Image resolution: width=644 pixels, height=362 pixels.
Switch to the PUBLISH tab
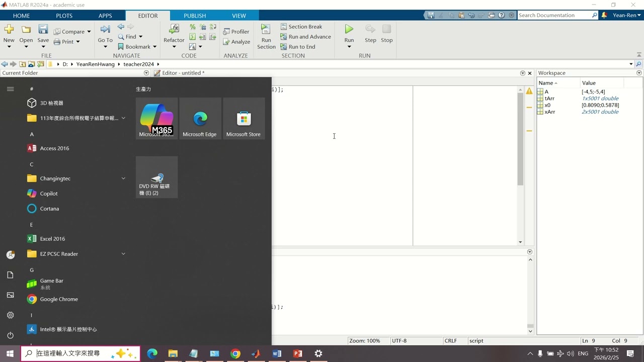[x=195, y=16]
